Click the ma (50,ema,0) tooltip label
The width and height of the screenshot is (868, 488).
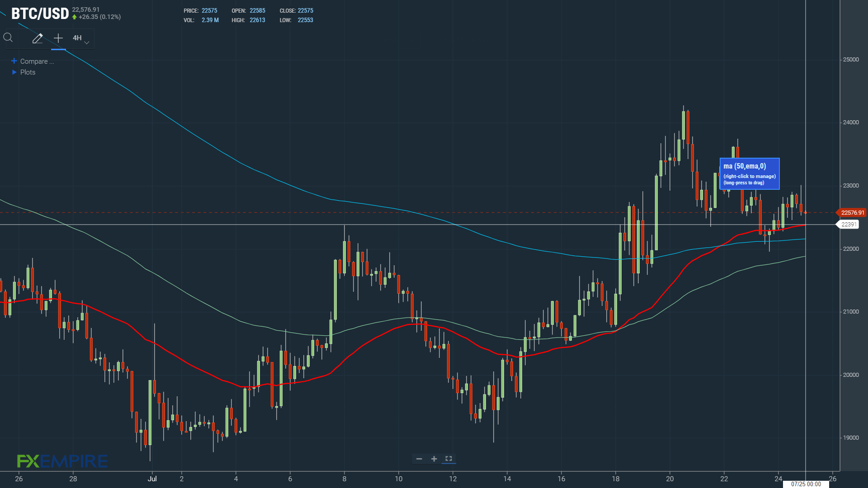749,174
